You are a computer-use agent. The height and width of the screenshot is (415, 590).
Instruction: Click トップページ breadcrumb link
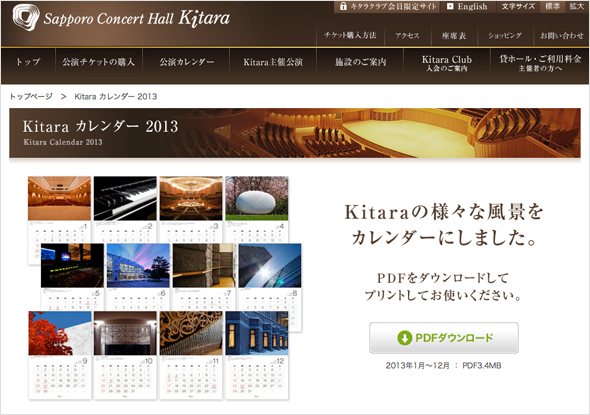click(31, 96)
